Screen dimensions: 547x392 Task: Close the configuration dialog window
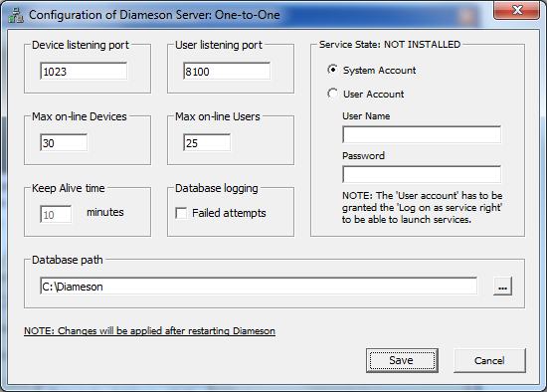pos(517,11)
